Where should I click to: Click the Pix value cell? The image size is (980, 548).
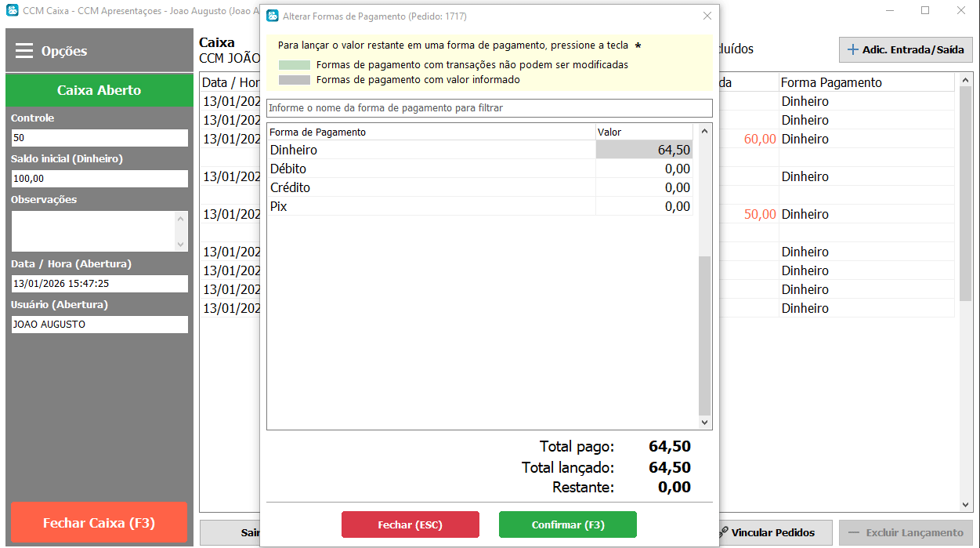click(x=644, y=206)
